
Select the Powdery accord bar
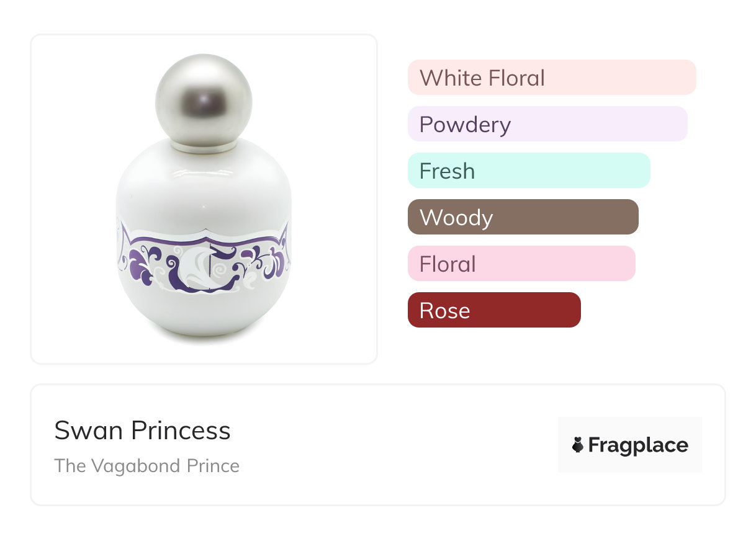click(x=547, y=124)
